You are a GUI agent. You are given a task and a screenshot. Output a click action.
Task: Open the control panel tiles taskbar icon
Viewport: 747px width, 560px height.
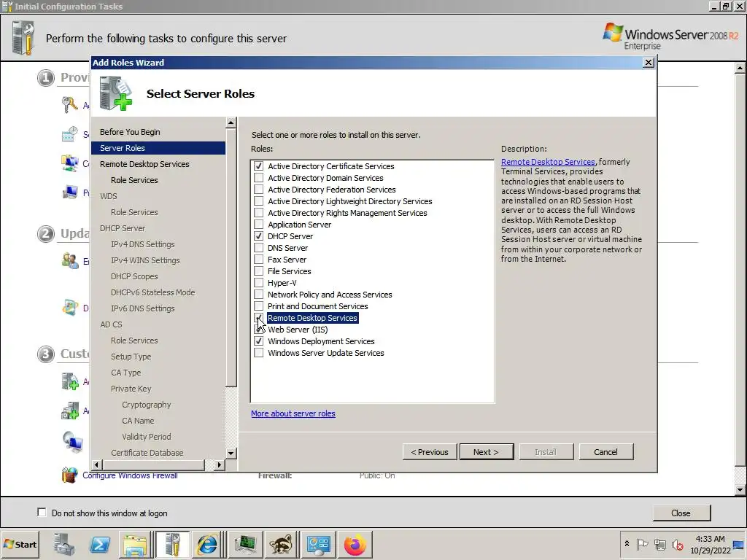click(318, 544)
